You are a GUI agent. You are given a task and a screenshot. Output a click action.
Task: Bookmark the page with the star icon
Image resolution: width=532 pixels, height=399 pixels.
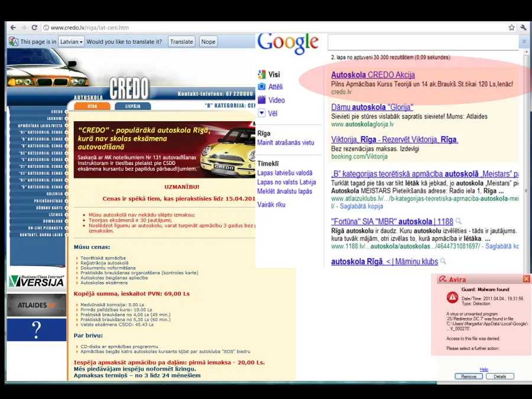click(x=512, y=27)
